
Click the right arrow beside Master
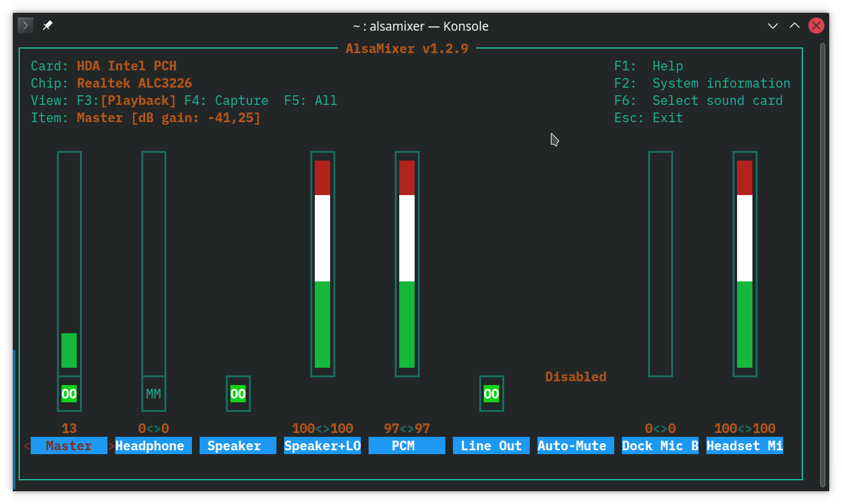111,446
